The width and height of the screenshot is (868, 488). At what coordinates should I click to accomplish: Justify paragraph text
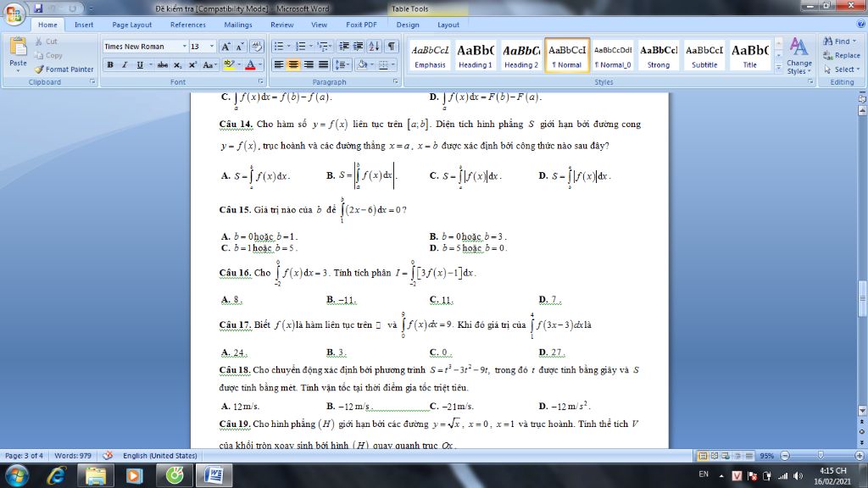(323, 64)
